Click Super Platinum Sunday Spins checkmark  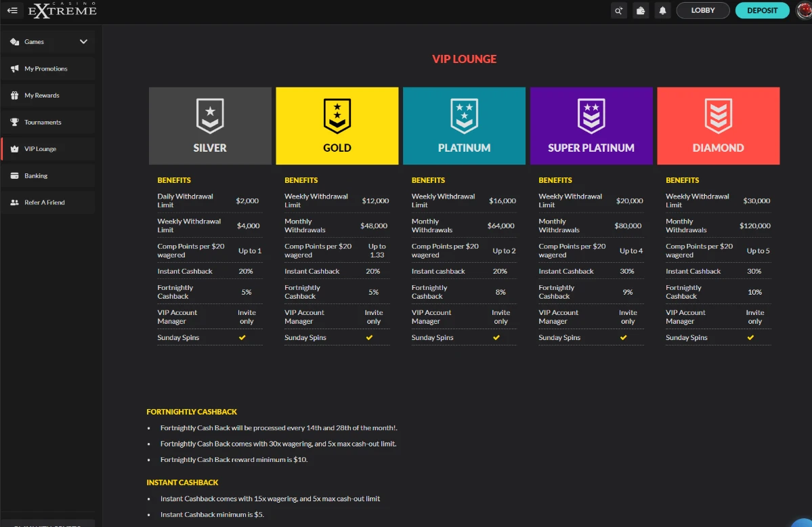tap(624, 337)
